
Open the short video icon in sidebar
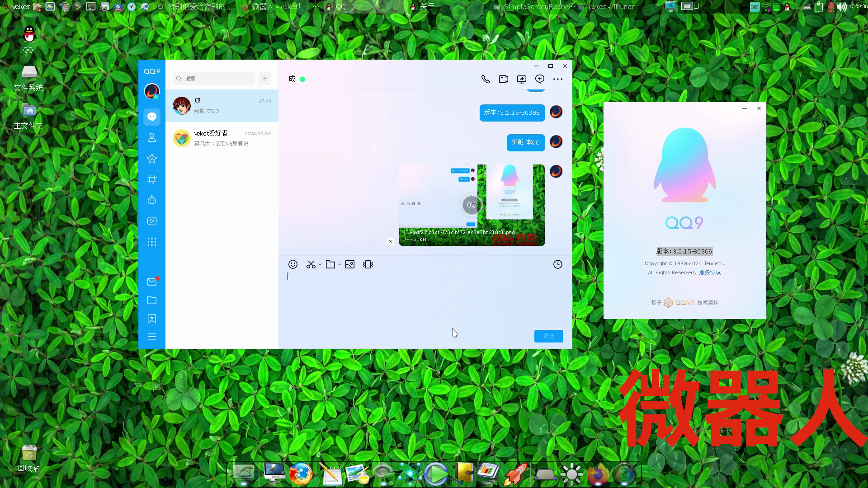pyautogui.click(x=152, y=221)
